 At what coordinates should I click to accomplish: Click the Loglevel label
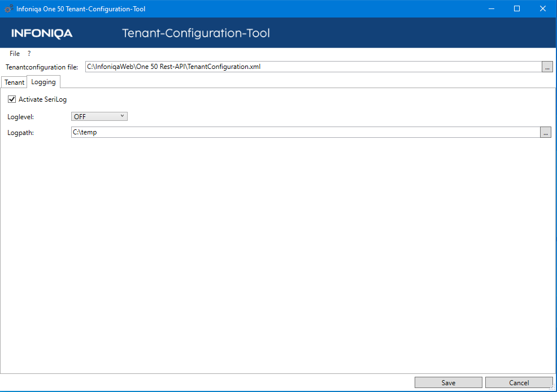20,117
